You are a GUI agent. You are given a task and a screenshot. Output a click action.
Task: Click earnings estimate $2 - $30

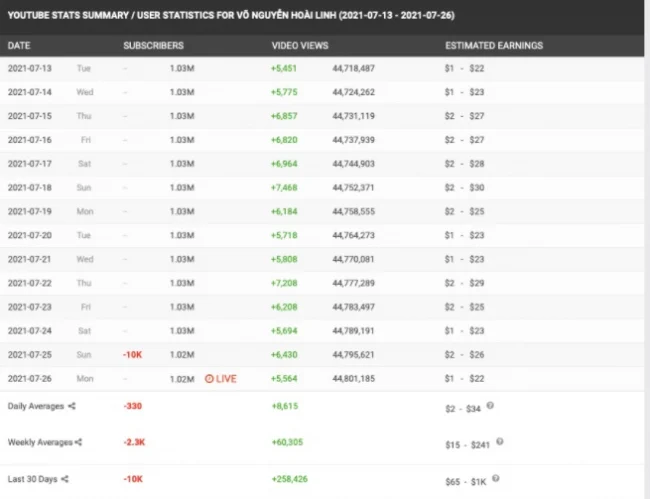coord(464,188)
